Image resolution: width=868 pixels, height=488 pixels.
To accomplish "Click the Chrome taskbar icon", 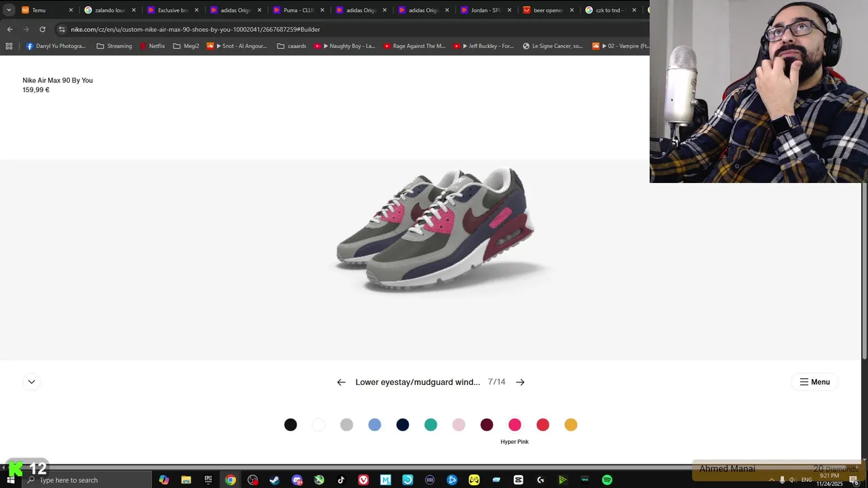I will click(231, 480).
